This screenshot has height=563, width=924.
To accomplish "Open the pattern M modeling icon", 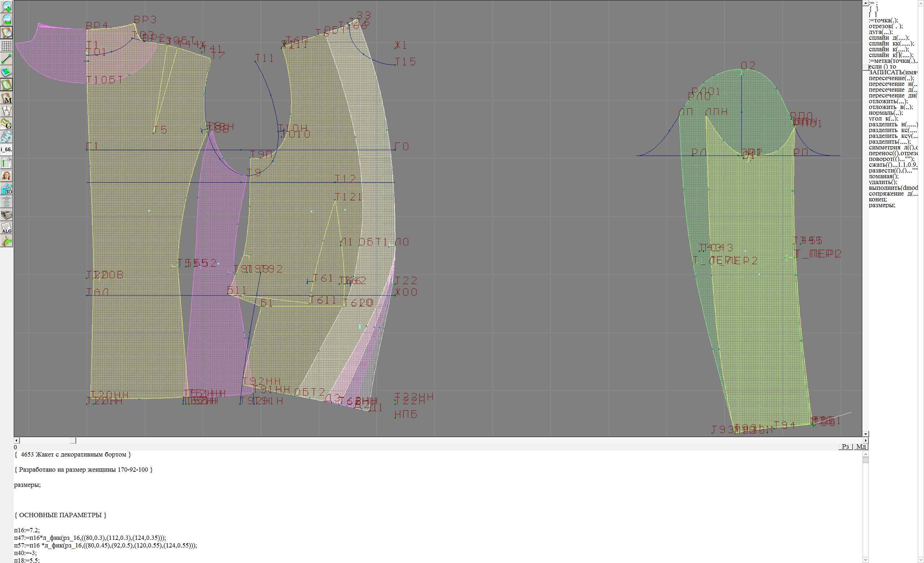I will [x=7, y=98].
